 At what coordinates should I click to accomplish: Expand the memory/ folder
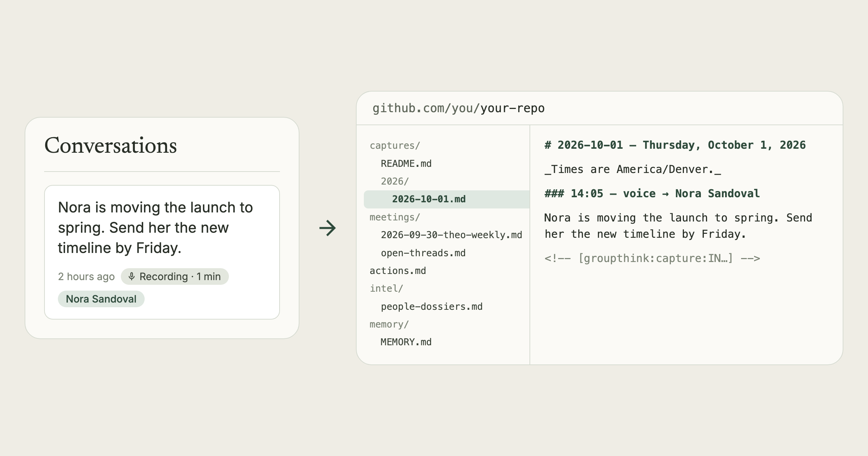coord(389,324)
